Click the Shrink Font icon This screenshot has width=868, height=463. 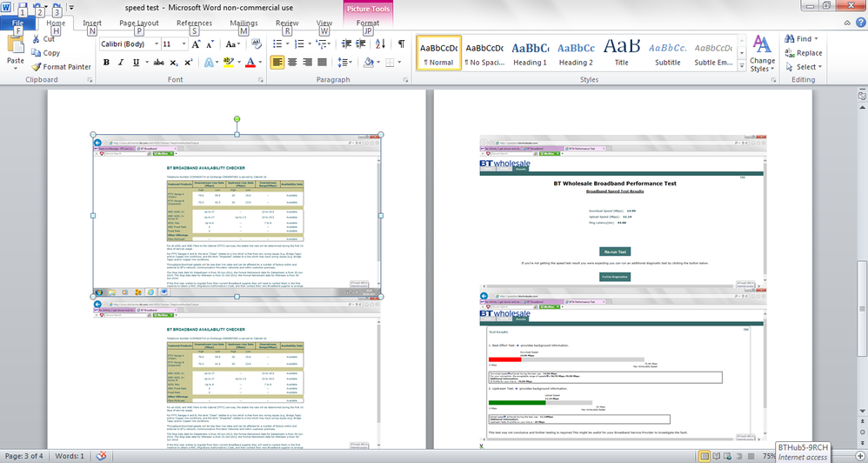(x=210, y=44)
